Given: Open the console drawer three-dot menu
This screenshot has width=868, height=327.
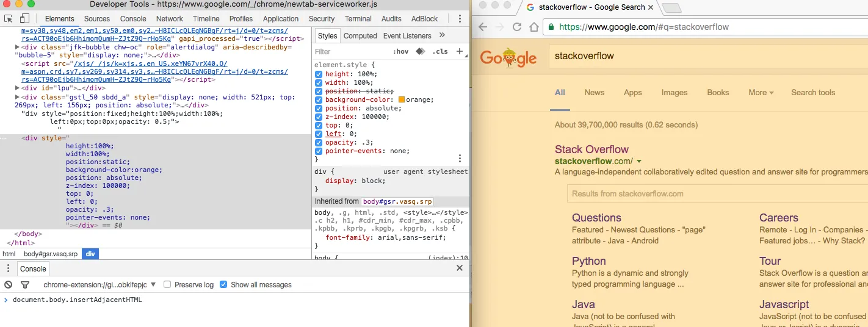Looking at the screenshot, I should pyautogui.click(x=8, y=268).
